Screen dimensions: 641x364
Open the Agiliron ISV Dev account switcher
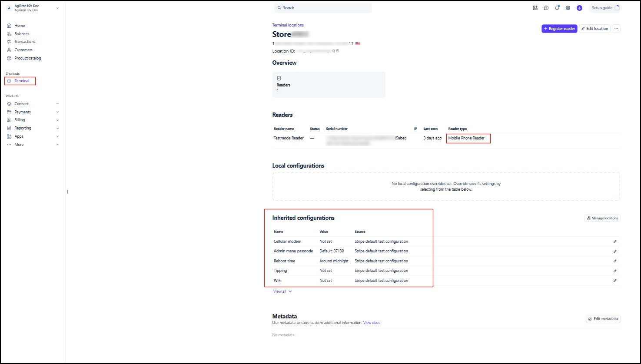tap(33, 8)
